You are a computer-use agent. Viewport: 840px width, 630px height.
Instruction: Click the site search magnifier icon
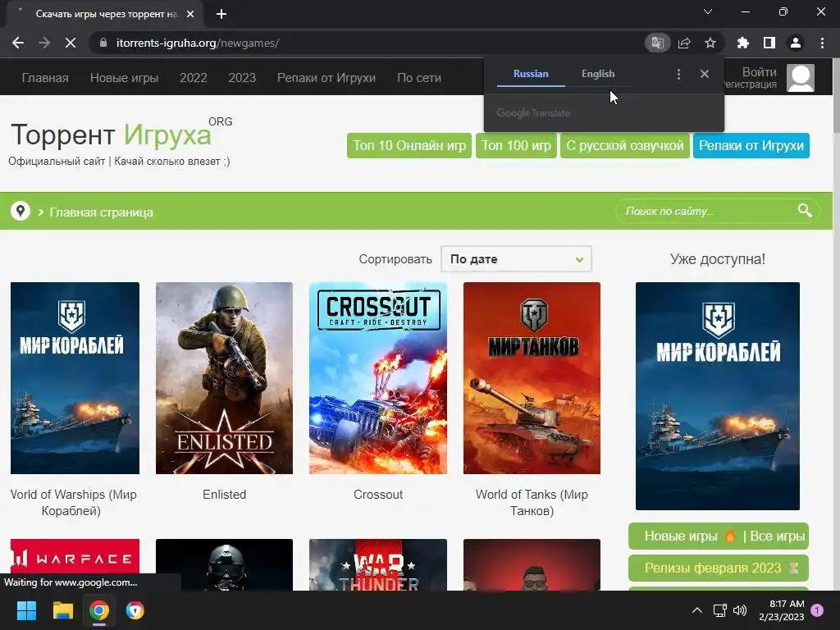805,211
